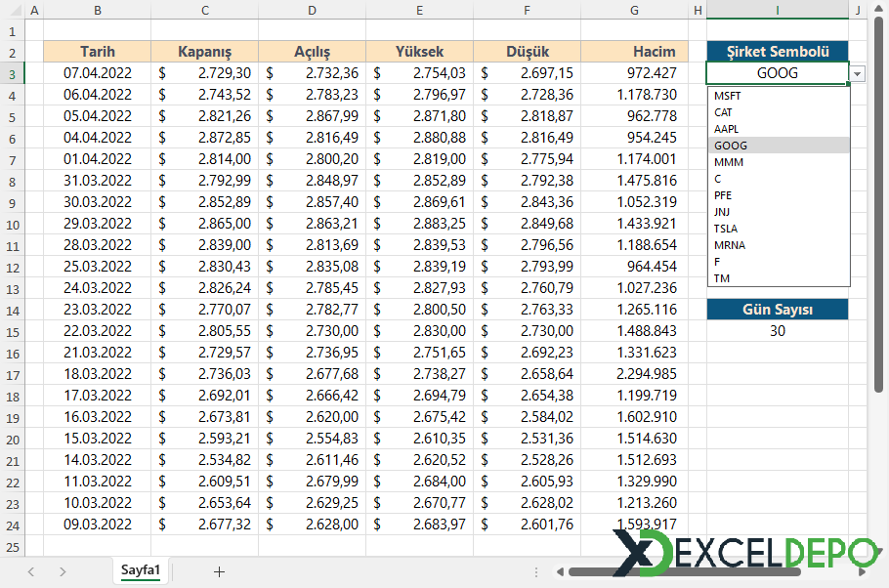
Task: Select the column I header
Action: 778,10
